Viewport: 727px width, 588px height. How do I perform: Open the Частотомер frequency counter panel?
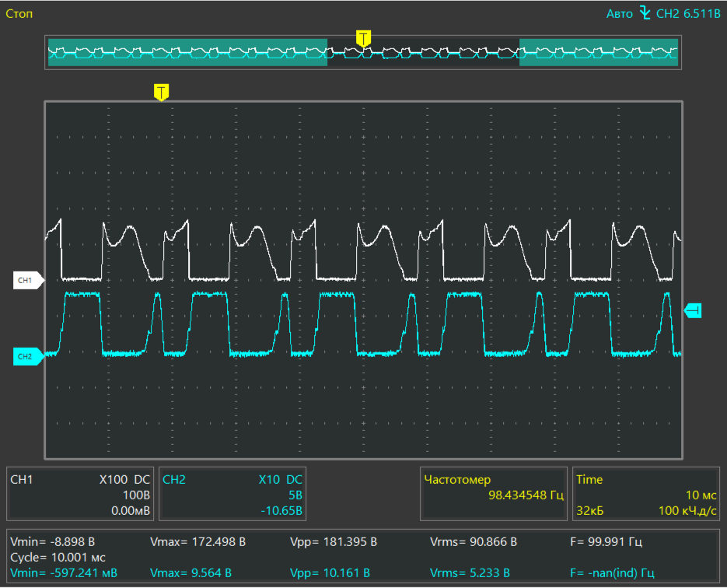(494, 494)
